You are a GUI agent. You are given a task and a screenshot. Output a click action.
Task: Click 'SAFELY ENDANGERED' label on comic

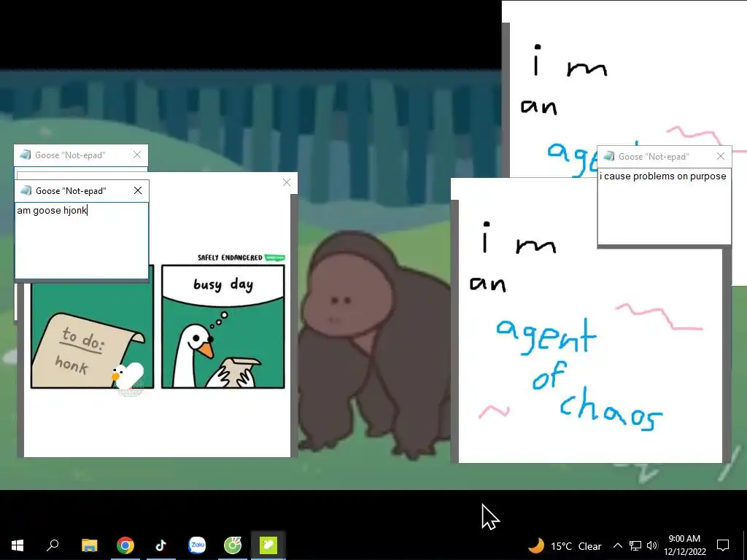230,257
